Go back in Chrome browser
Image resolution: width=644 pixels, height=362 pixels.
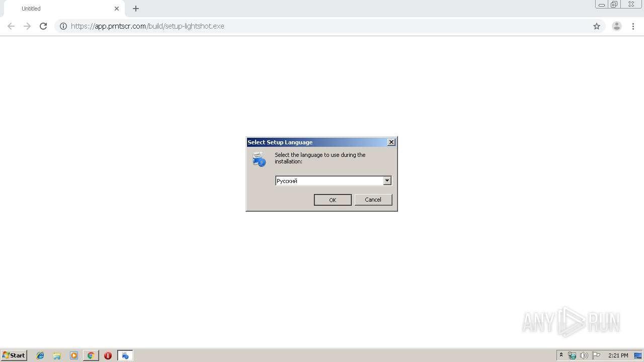pyautogui.click(x=11, y=26)
